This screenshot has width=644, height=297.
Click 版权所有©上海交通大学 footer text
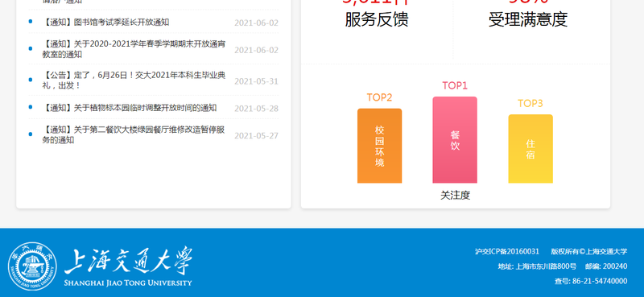pos(589,251)
